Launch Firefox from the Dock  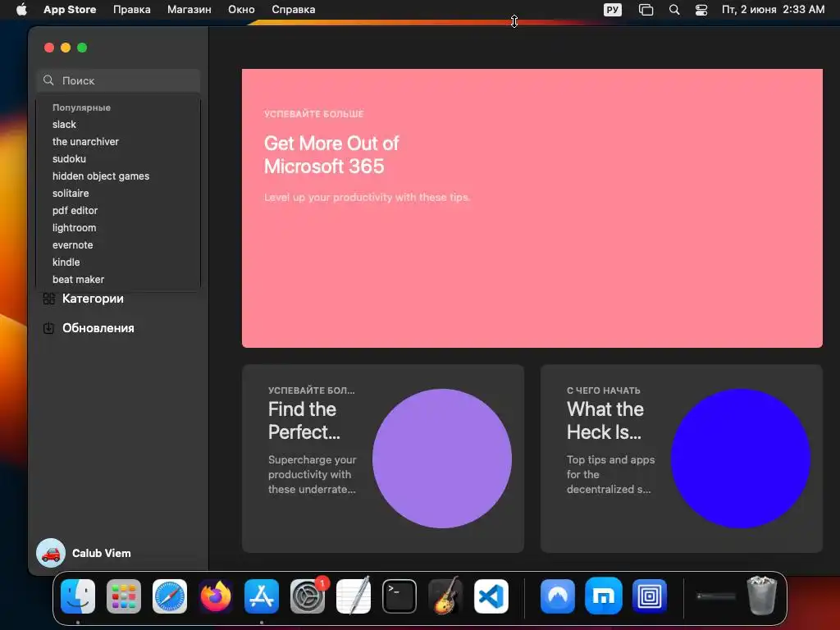click(x=216, y=596)
